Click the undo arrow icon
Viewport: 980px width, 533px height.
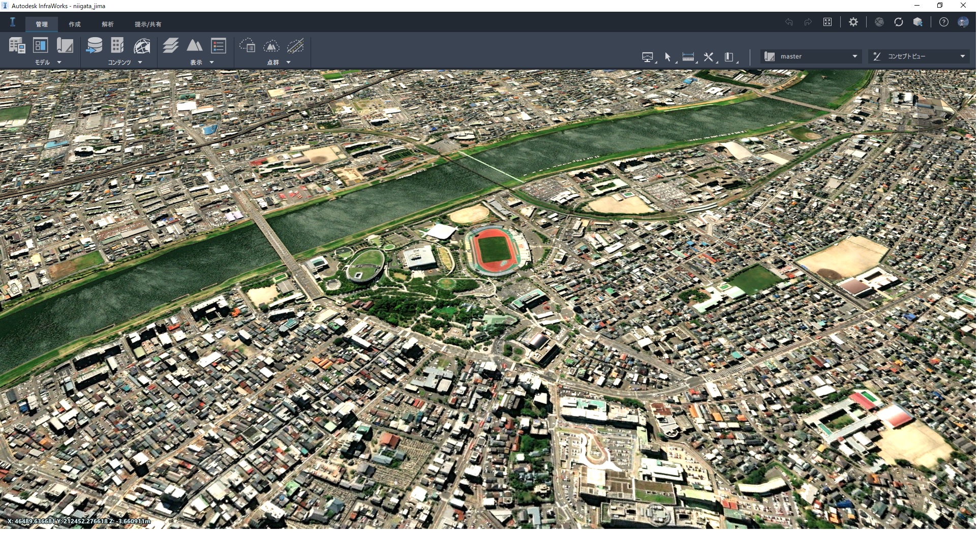[x=789, y=22]
